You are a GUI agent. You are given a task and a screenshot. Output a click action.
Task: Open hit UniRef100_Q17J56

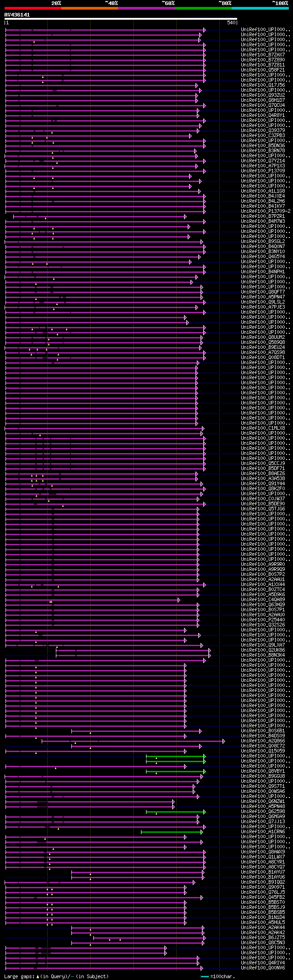[x=263, y=85]
